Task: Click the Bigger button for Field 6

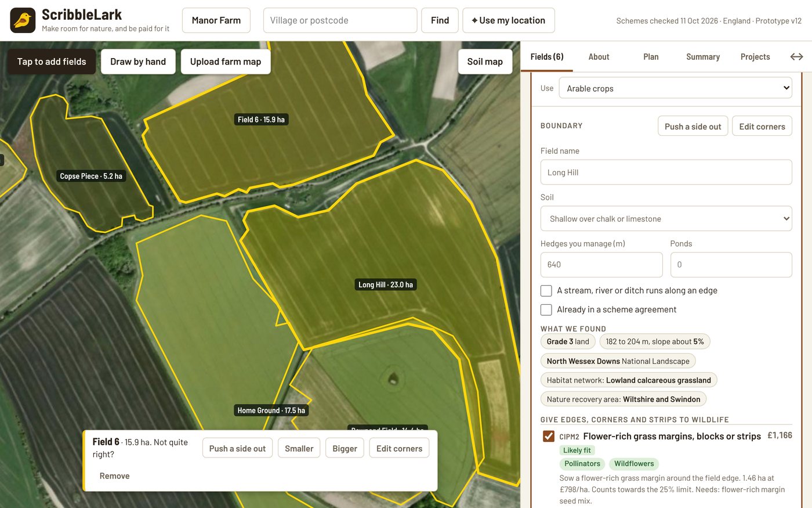Action: click(345, 448)
